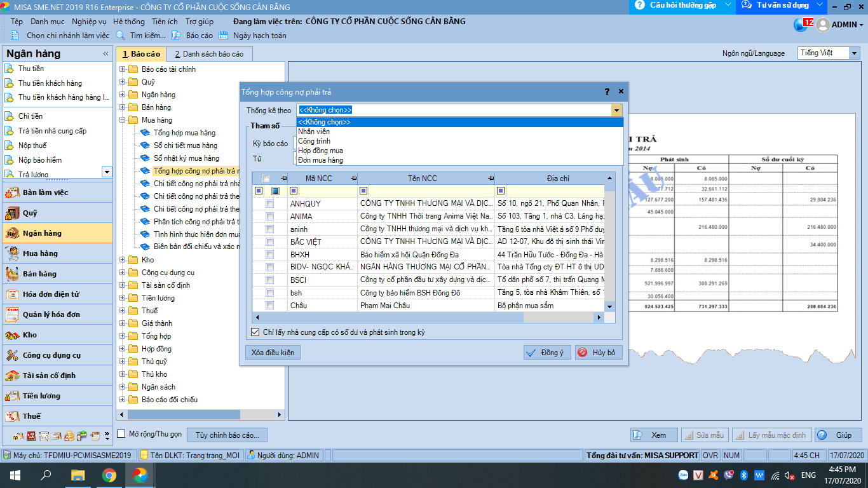Select Nhân viên from the dropdown list
868x488 pixels.
(314, 132)
